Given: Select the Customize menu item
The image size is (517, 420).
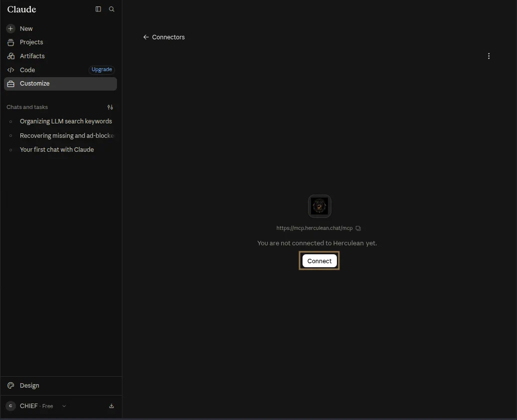Looking at the screenshot, I should pos(60,84).
